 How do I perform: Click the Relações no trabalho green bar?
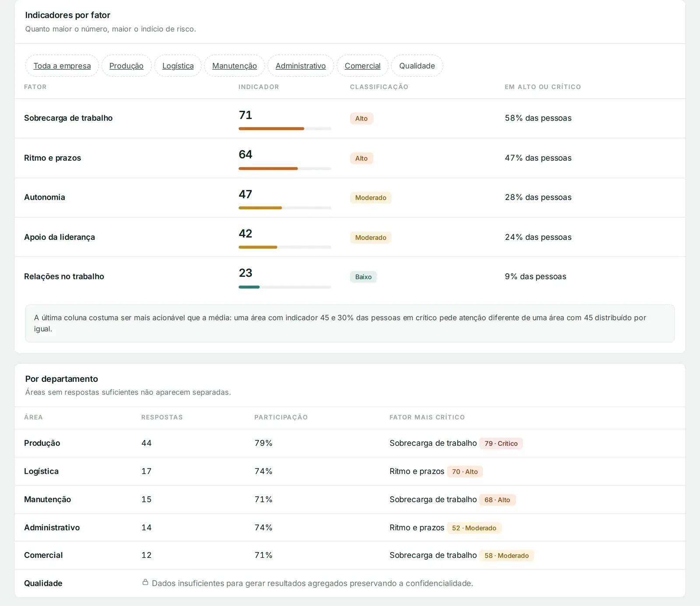point(249,287)
